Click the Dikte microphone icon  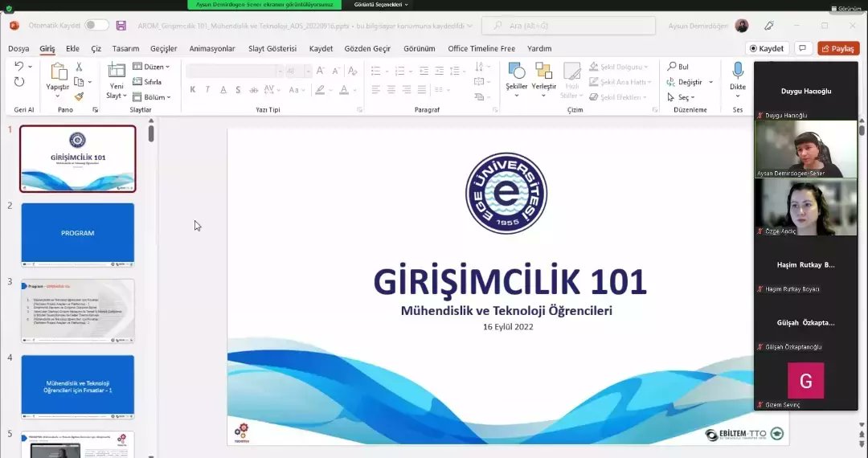tap(738, 72)
